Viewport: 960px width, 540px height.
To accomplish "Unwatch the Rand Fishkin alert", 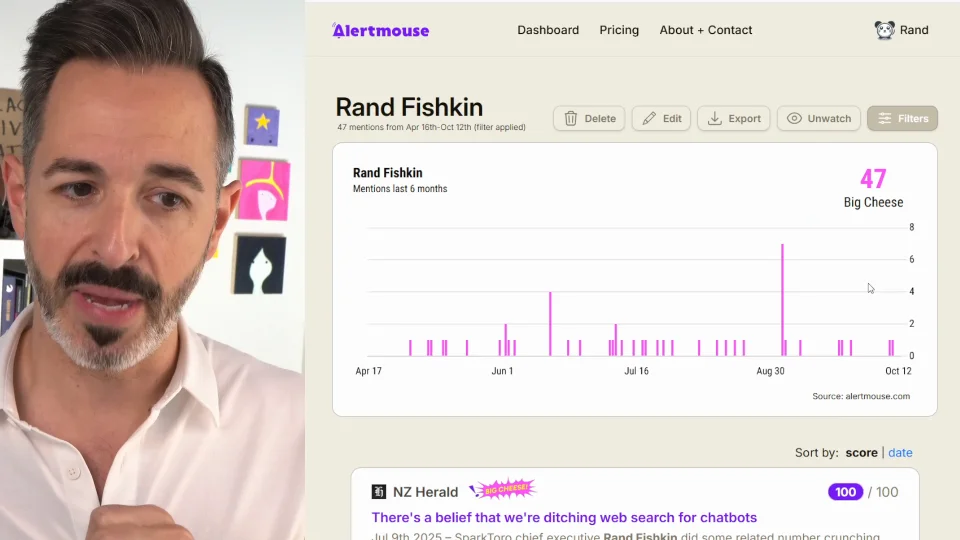I will pos(819,118).
